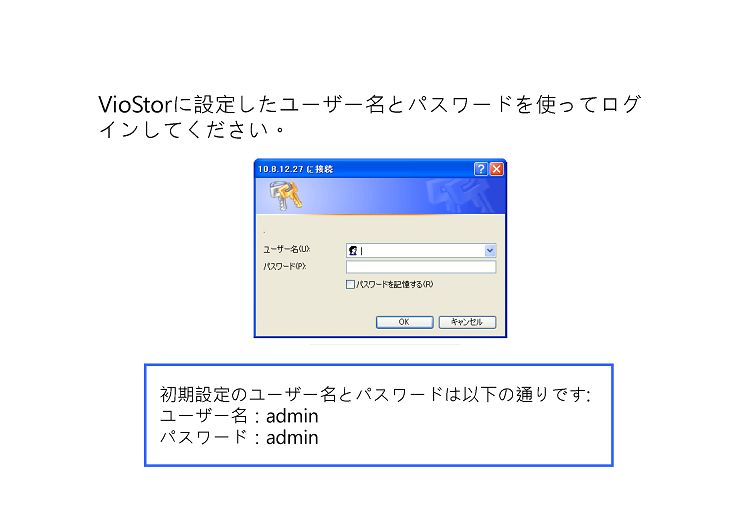The image size is (750, 529).
Task: Expand the ユーザー名 dropdown arrow
Action: click(490, 251)
